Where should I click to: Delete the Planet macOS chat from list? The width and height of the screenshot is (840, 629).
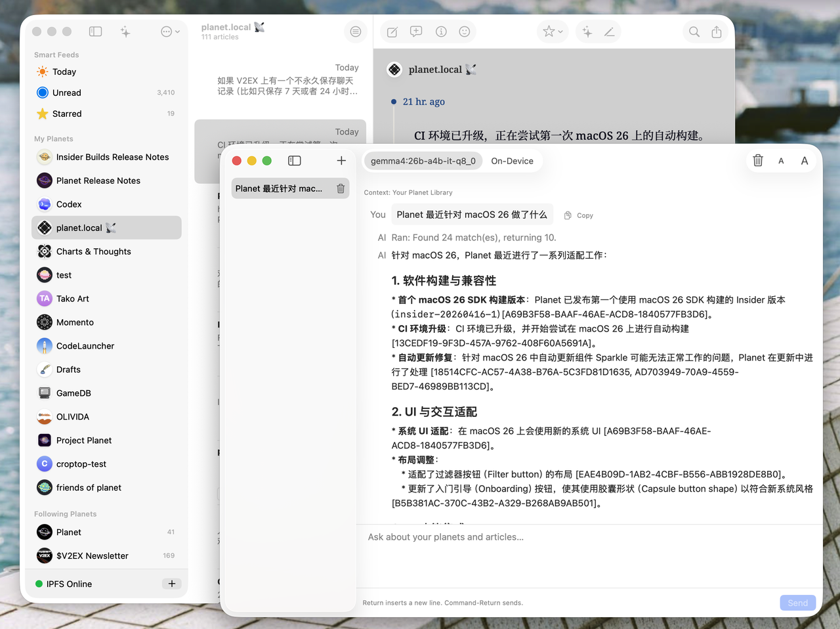[341, 188]
